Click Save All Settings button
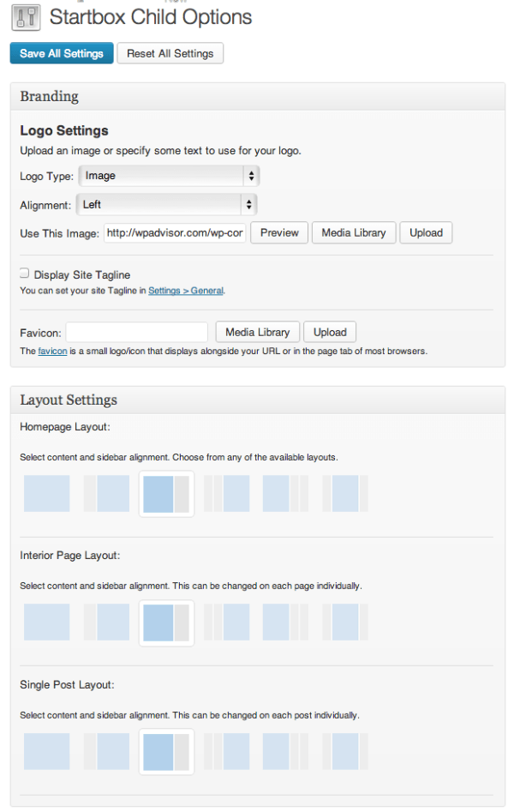 click(x=61, y=53)
